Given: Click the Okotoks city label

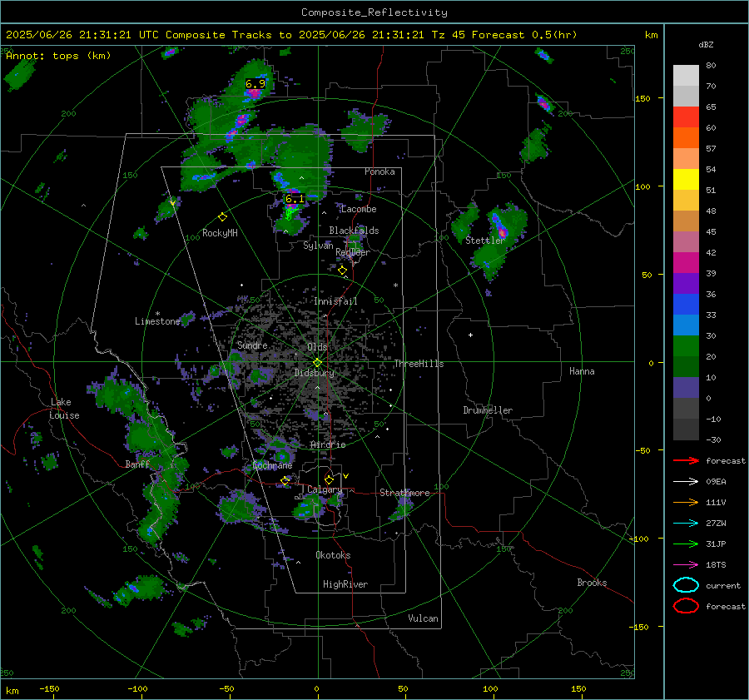Looking at the screenshot, I should click(333, 555).
